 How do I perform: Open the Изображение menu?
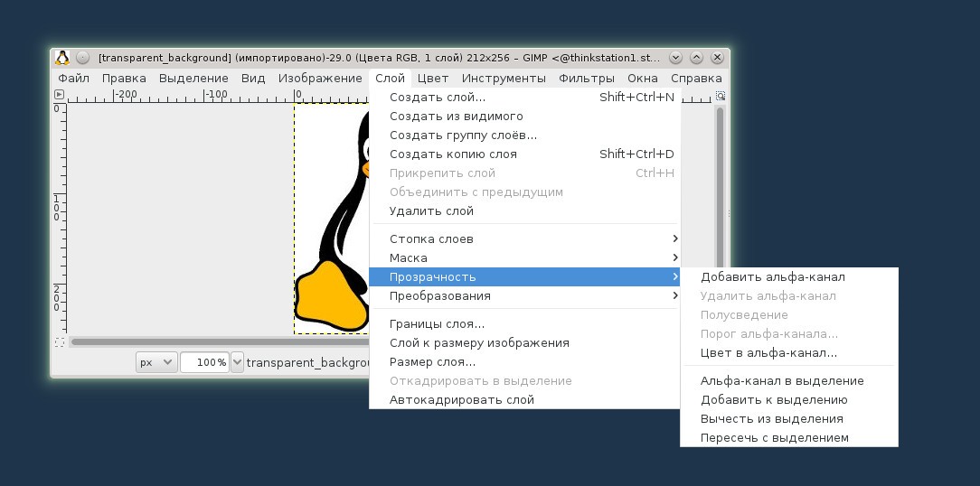tap(320, 78)
